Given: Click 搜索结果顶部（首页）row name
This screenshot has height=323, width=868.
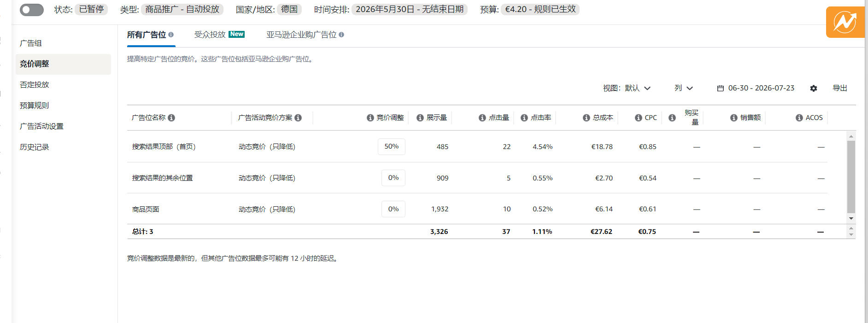Looking at the screenshot, I should coord(164,147).
